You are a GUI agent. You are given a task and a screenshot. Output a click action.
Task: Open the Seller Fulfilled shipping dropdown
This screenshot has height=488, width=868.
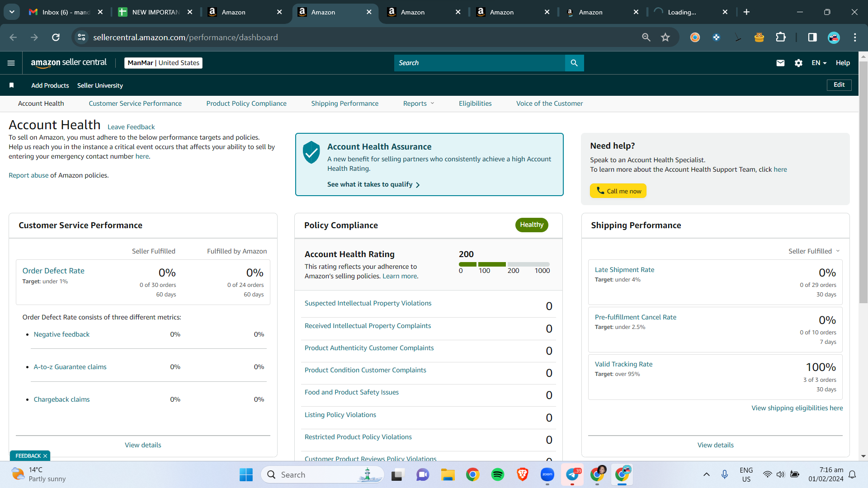[814, 251]
